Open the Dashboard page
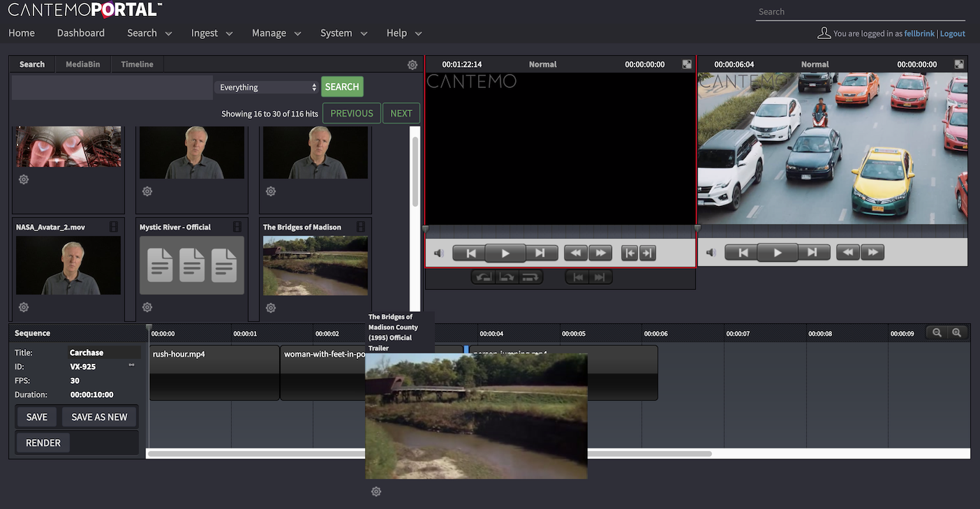The height and width of the screenshot is (509, 980). click(x=81, y=33)
